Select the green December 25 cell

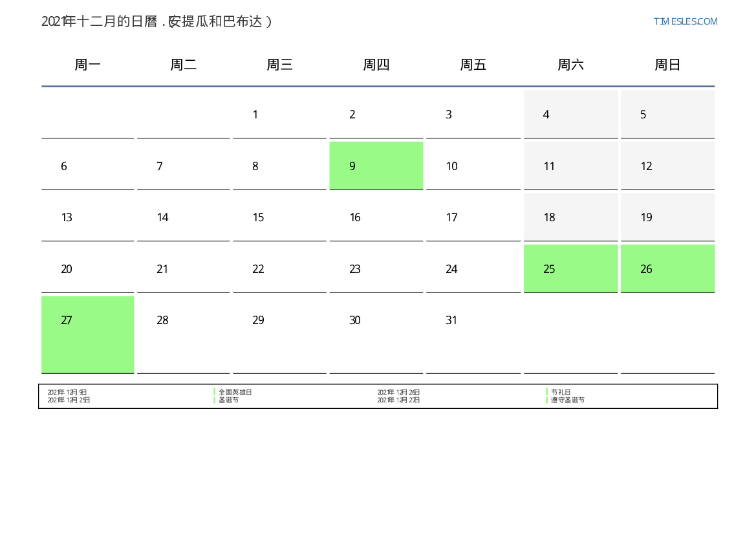[570, 268]
